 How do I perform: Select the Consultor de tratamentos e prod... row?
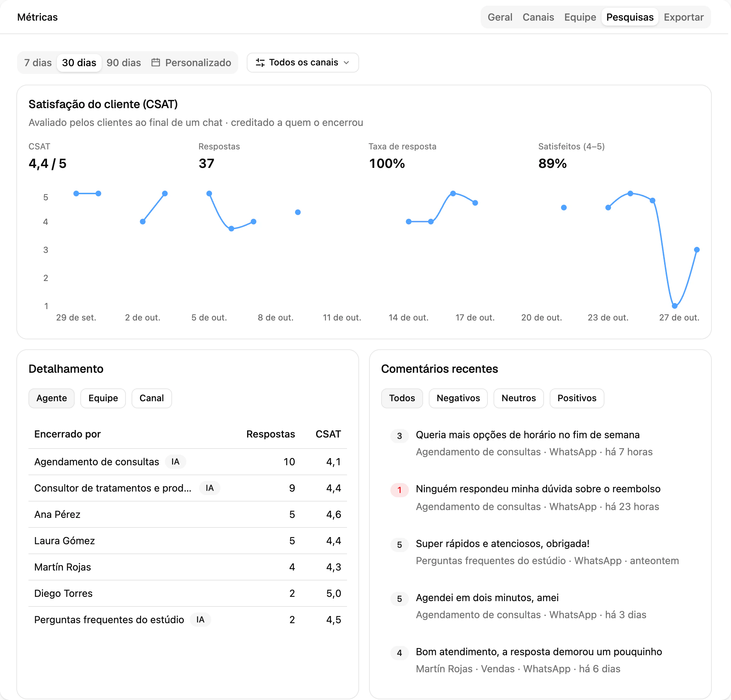tap(188, 488)
